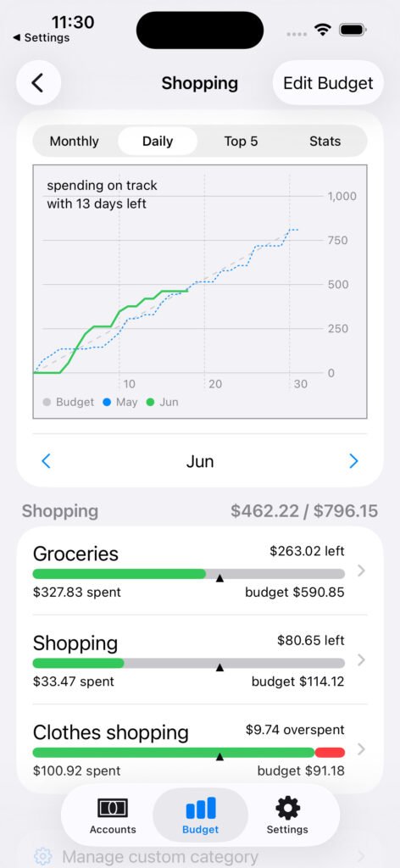400x868 pixels.
Task: Tap the back arrow button
Action: point(38,83)
